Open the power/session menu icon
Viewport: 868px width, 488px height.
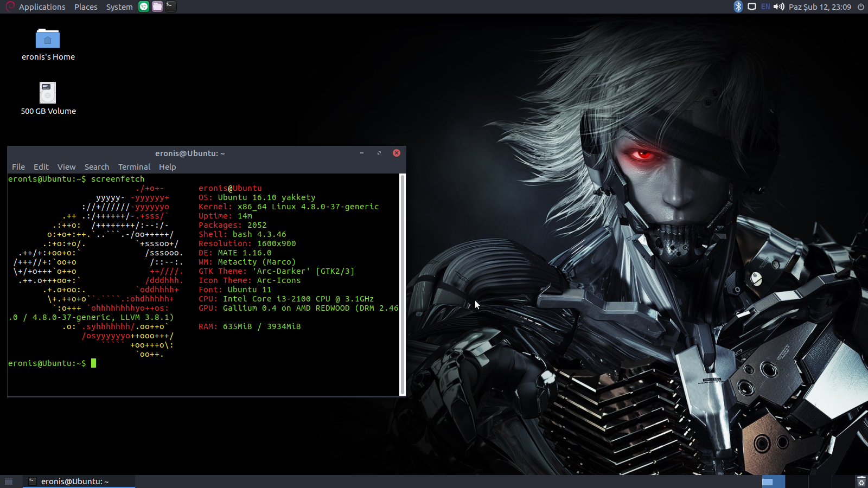[x=861, y=7]
